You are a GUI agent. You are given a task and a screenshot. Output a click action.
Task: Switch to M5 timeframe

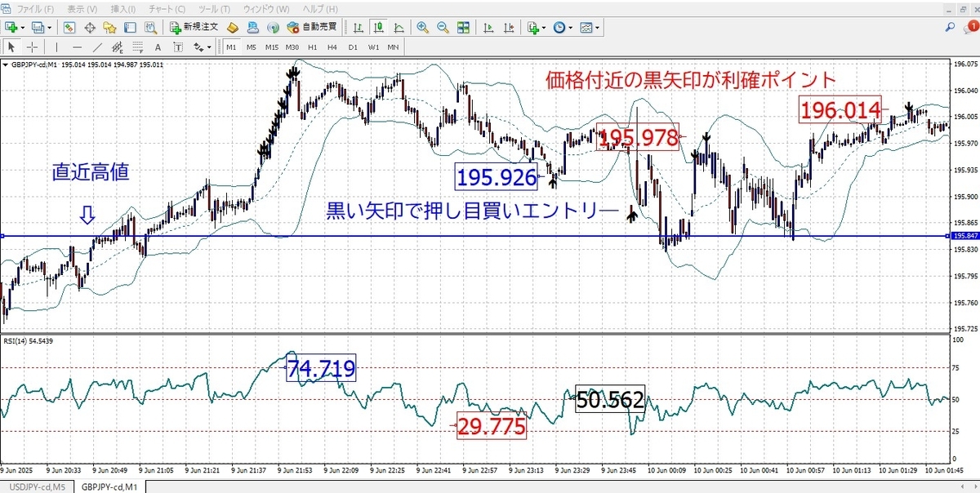(252, 47)
